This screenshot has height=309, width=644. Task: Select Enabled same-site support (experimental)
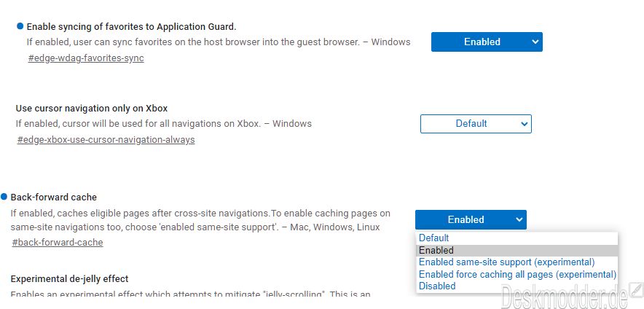coord(506,262)
